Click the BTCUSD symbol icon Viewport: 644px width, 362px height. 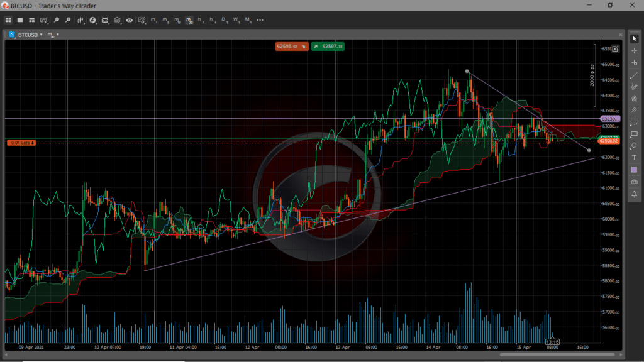coord(11,35)
